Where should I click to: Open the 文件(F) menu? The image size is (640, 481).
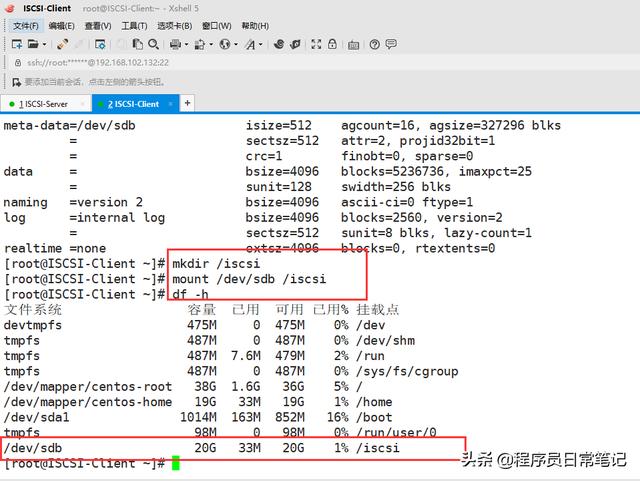click(26, 26)
